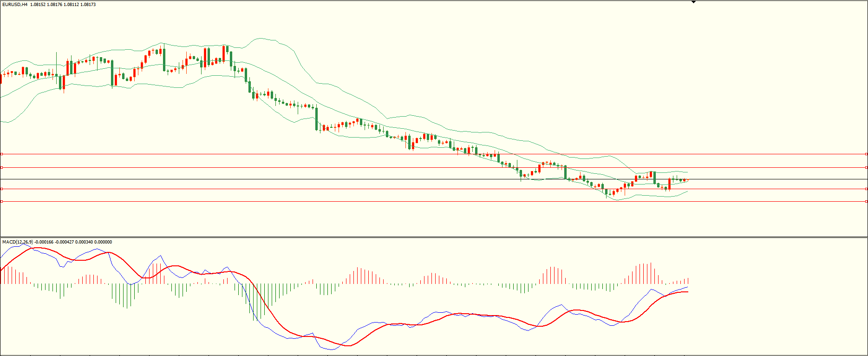Select left handle of second red horizontal line
Viewport: 868px width, 356px height.
1,167
